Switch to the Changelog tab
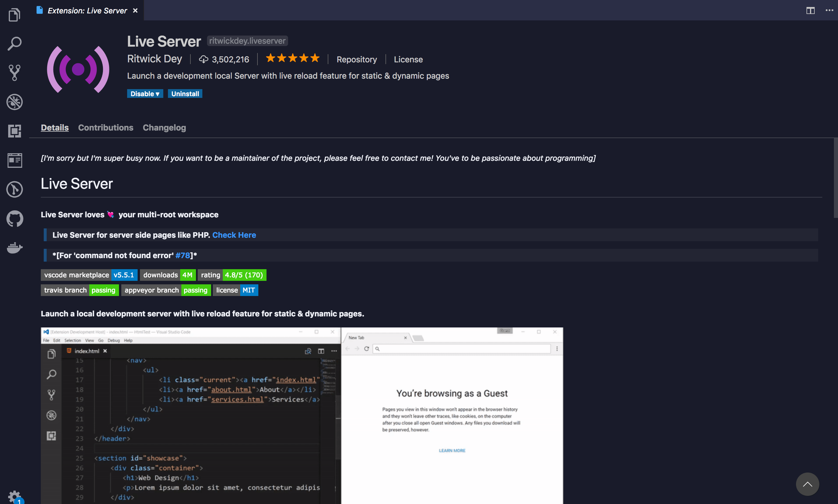838x504 pixels. 164,128
